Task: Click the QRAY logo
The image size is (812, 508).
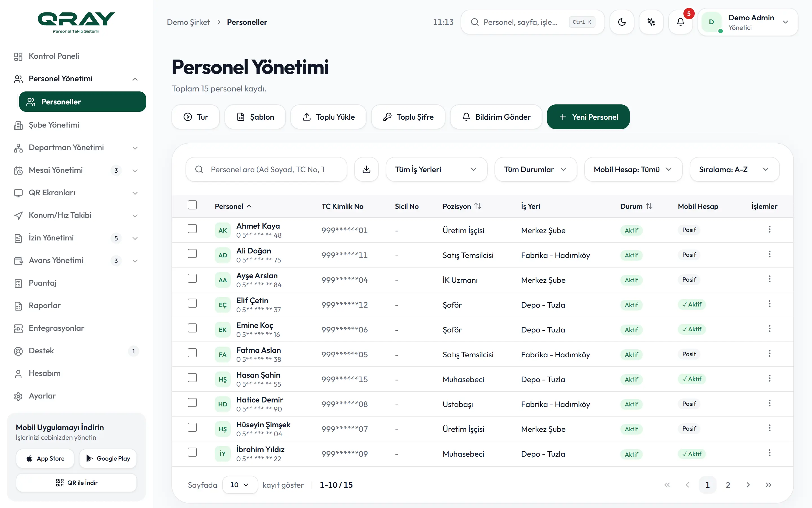Action: click(76, 22)
